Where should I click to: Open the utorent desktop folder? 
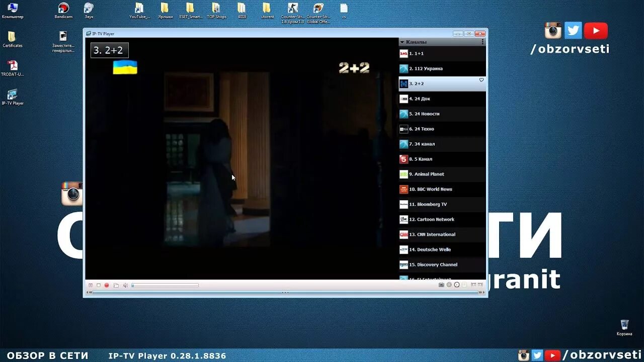coord(267,11)
